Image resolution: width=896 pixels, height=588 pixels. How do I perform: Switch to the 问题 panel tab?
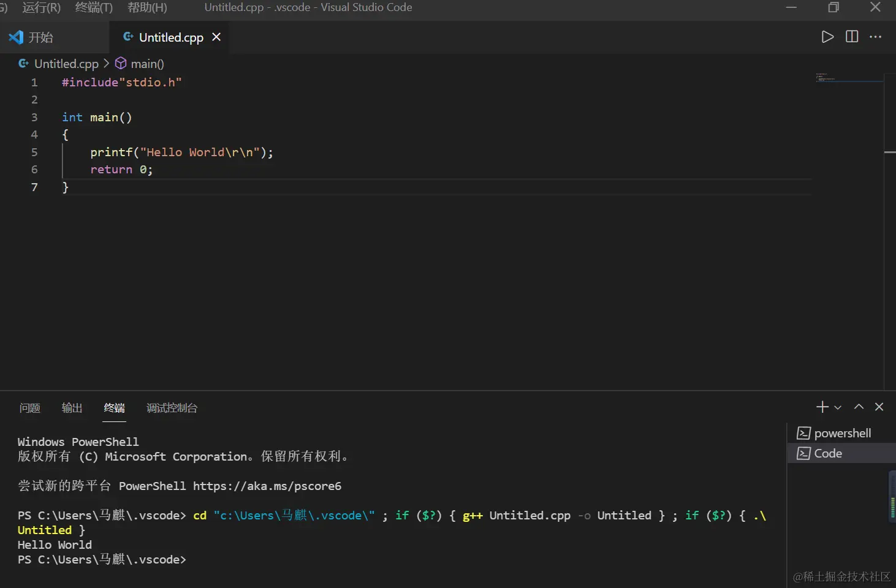pos(29,408)
